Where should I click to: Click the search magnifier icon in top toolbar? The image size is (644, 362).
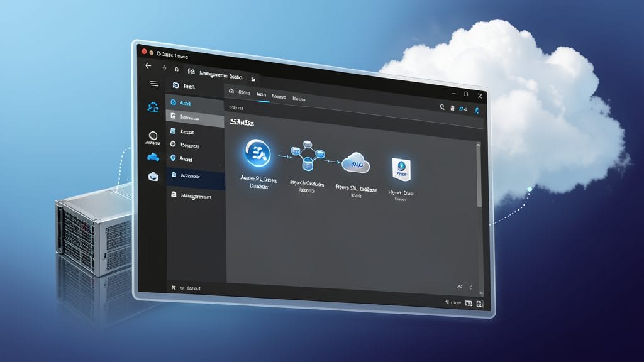[x=442, y=107]
